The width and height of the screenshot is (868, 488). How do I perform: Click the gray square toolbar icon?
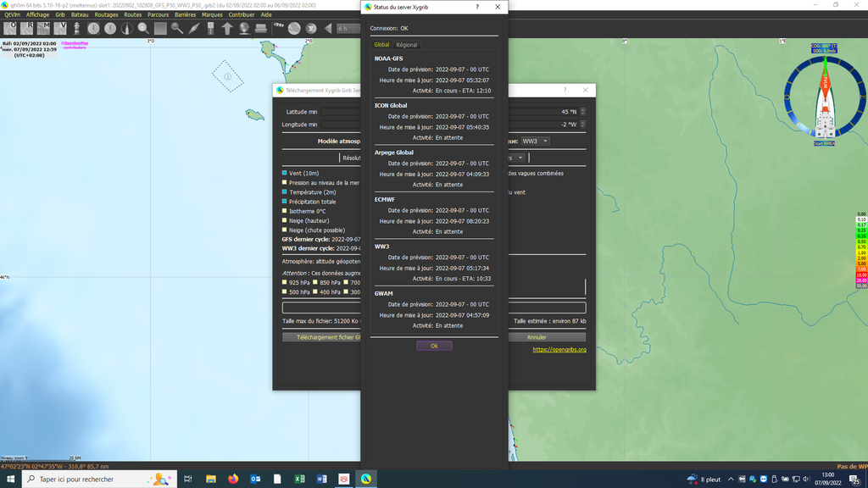(160, 28)
